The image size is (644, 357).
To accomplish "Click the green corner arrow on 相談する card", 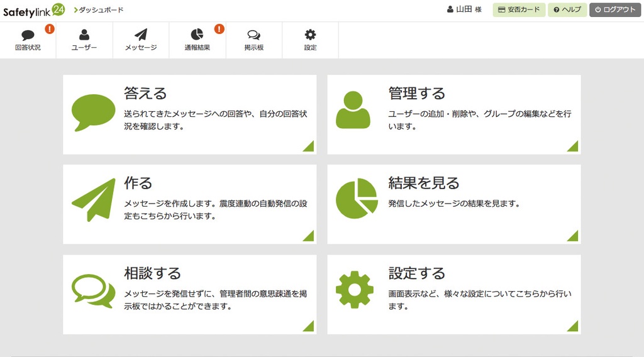I will coord(308,326).
